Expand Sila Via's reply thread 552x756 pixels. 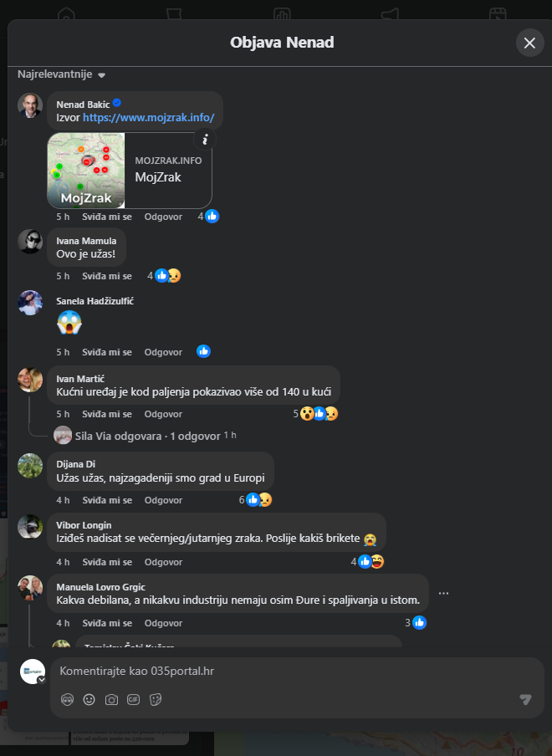coord(147,436)
